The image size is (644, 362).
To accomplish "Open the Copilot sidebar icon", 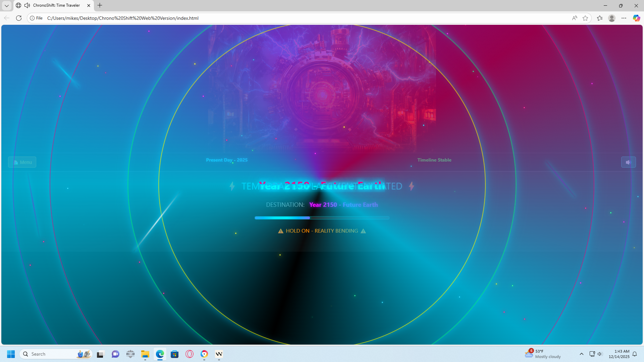I will pos(636,18).
